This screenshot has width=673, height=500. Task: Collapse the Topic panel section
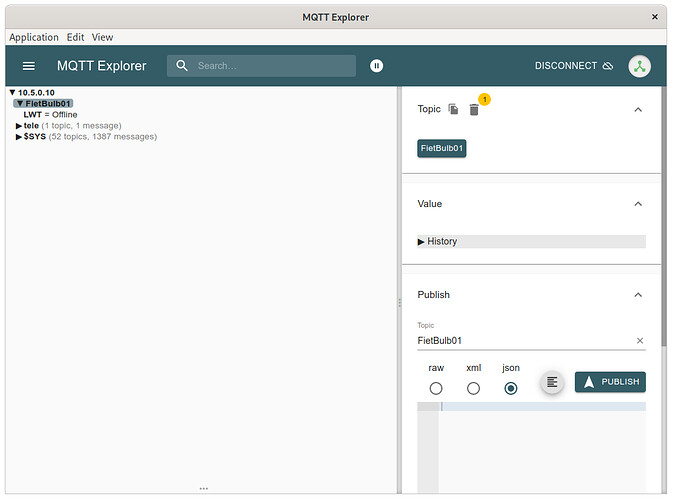click(638, 109)
